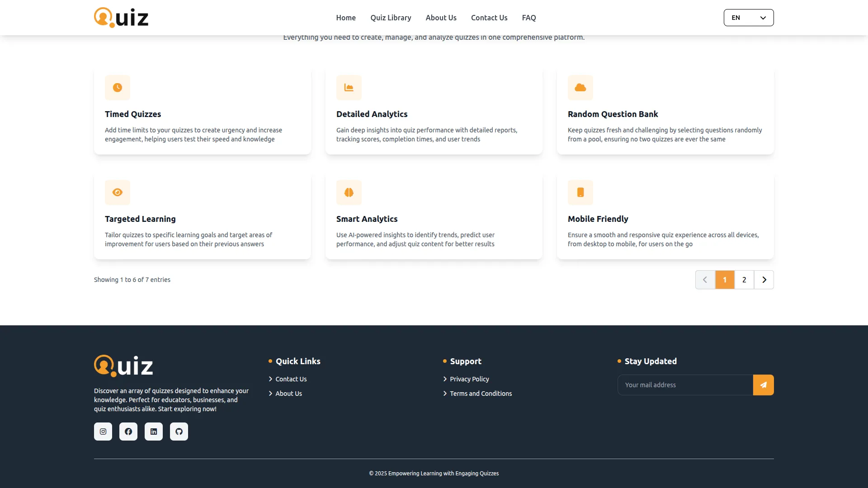
Task: Click the Mobile Friendly phone icon
Action: coord(580,192)
